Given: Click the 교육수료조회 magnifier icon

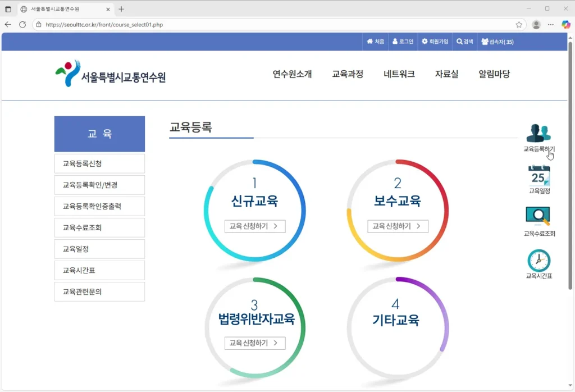Looking at the screenshot, I should pyautogui.click(x=538, y=216).
